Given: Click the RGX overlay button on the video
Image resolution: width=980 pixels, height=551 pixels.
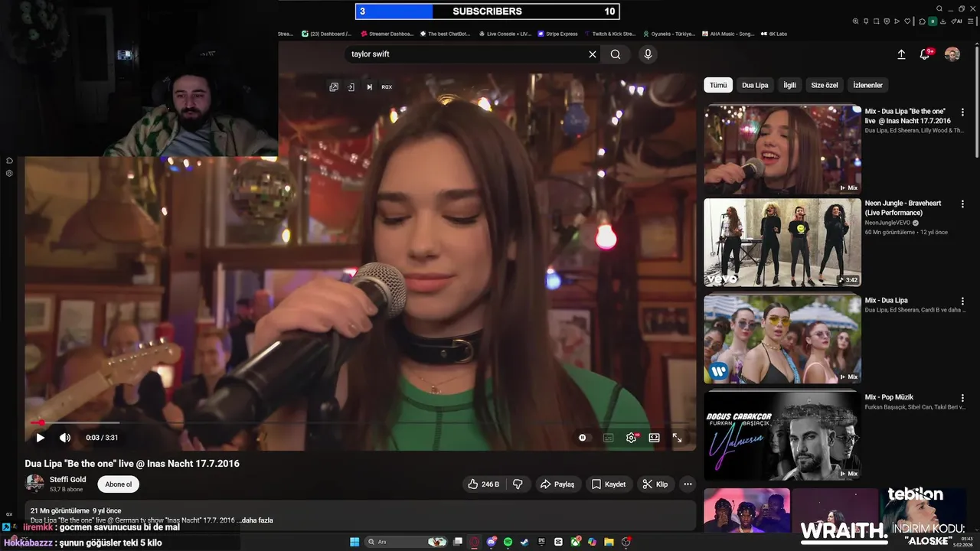Looking at the screenshot, I should pyautogui.click(x=387, y=87).
